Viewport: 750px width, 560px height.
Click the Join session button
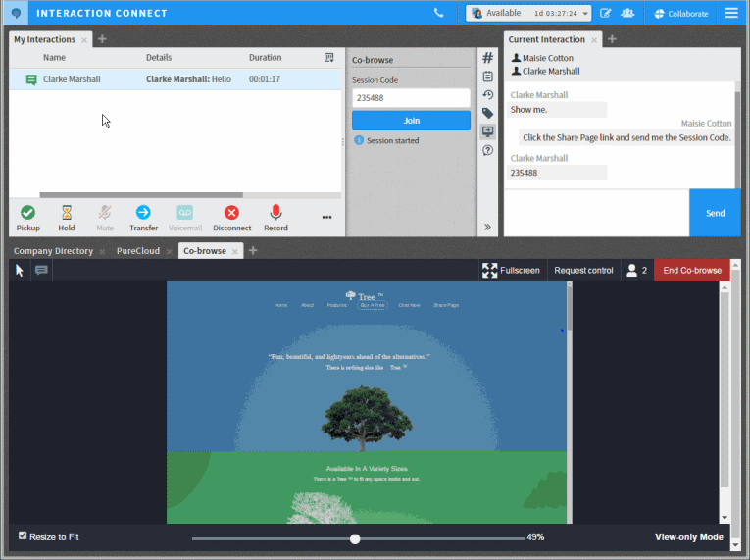click(x=411, y=121)
